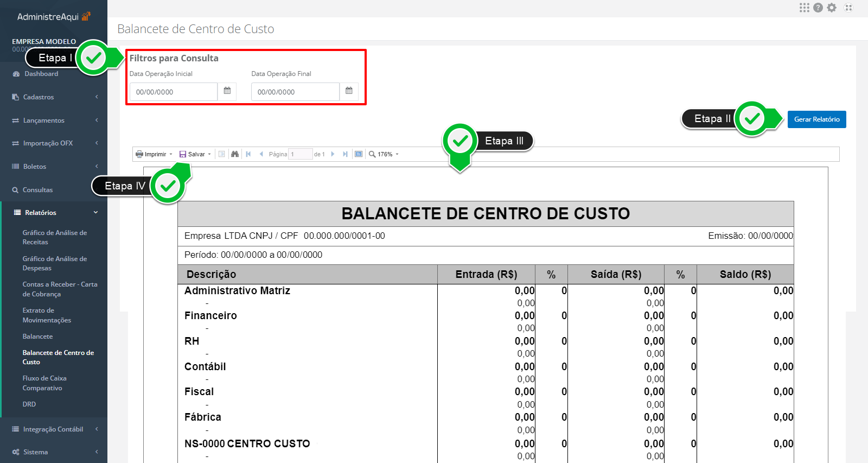Go to the last report page

(x=345, y=154)
